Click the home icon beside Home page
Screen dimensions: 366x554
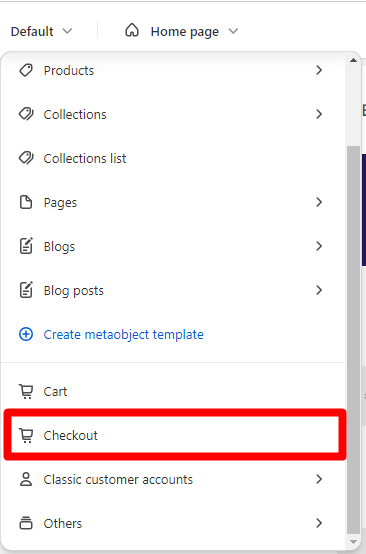coord(132,31)
